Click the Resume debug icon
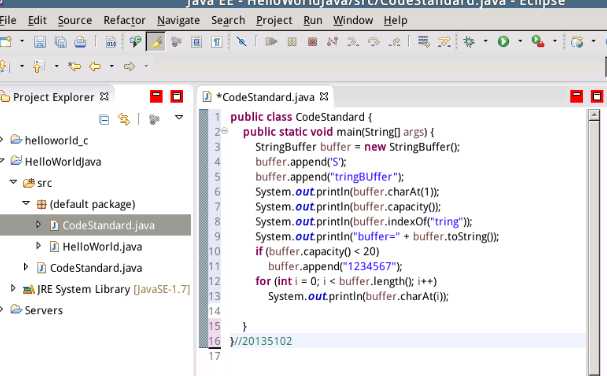Image resolution: width=607 pixels, height=376 pixels. (271, 41)
